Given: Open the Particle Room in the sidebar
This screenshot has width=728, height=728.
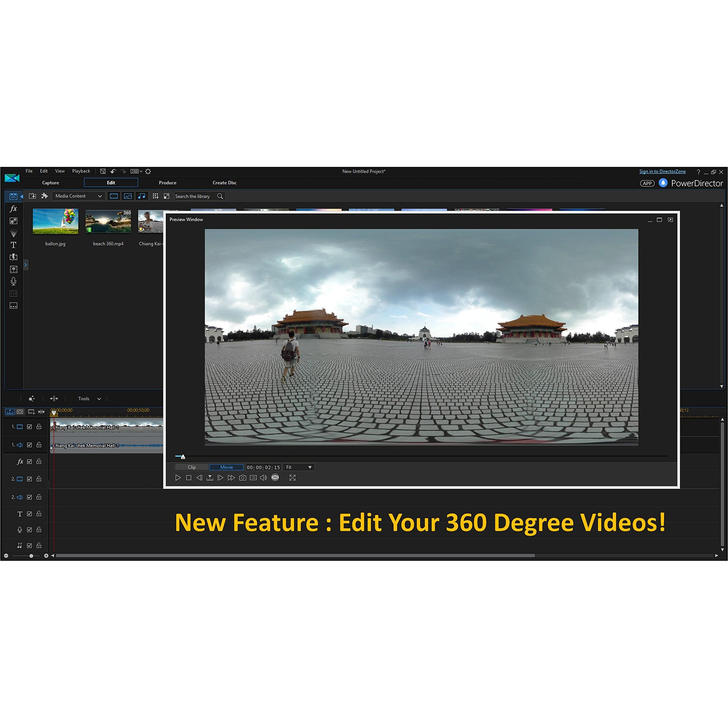Looking at the screenshot, I should tap(13, 233).
